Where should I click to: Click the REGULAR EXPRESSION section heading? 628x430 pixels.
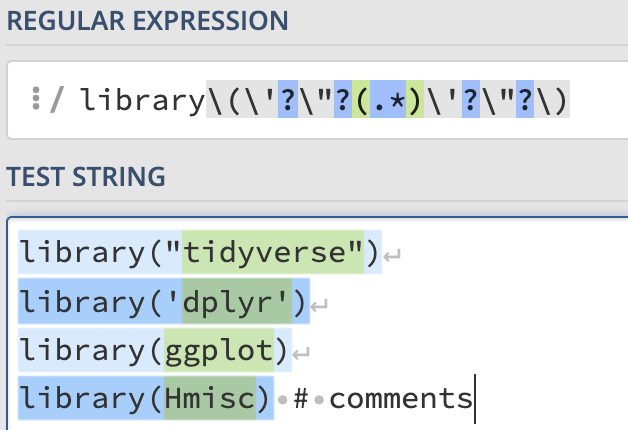tap(147, 21)
